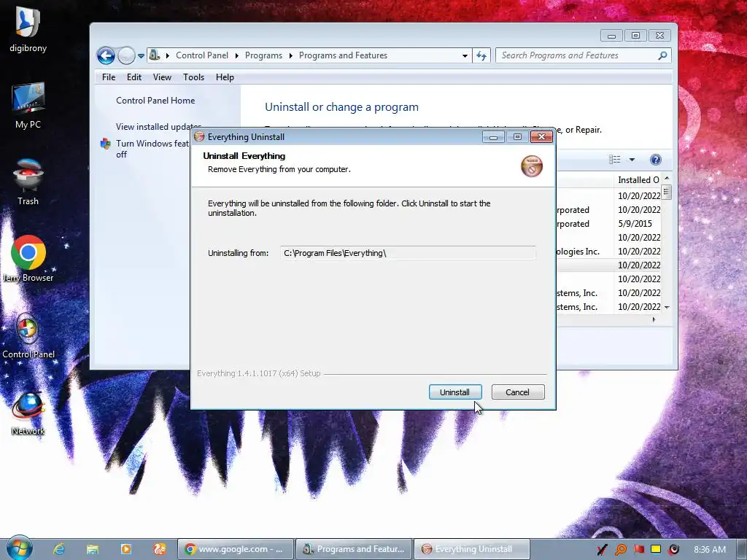Click the list scrollbar up arrow
Image resolution: width=747 pixels, height=560 pixels.
coord(667,178)
